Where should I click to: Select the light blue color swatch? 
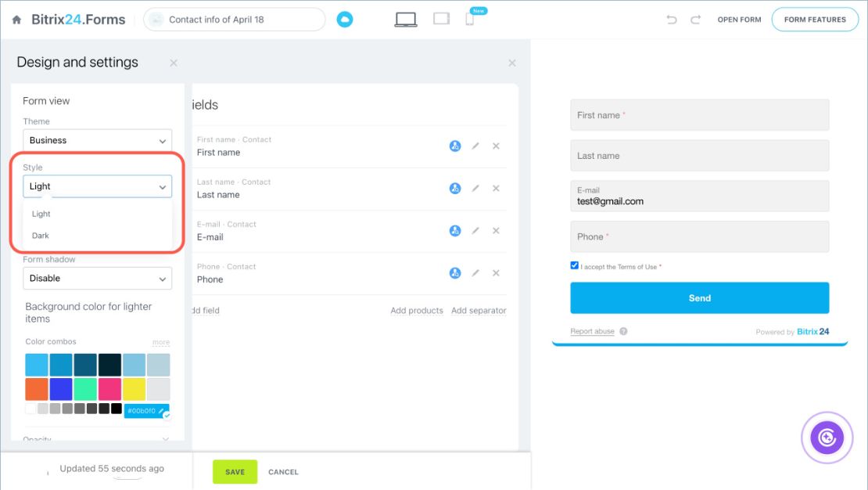click(x=37, y=365)
